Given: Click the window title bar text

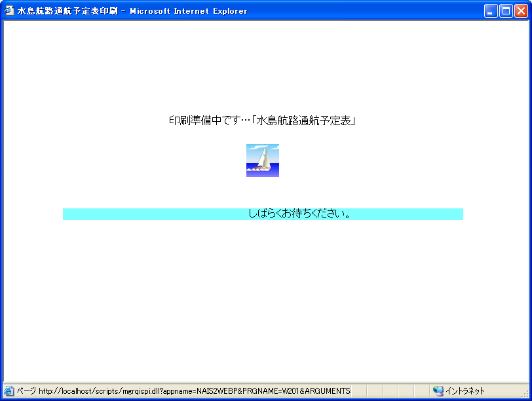Looking at the screenshot, I should click(x=132, y=10).
